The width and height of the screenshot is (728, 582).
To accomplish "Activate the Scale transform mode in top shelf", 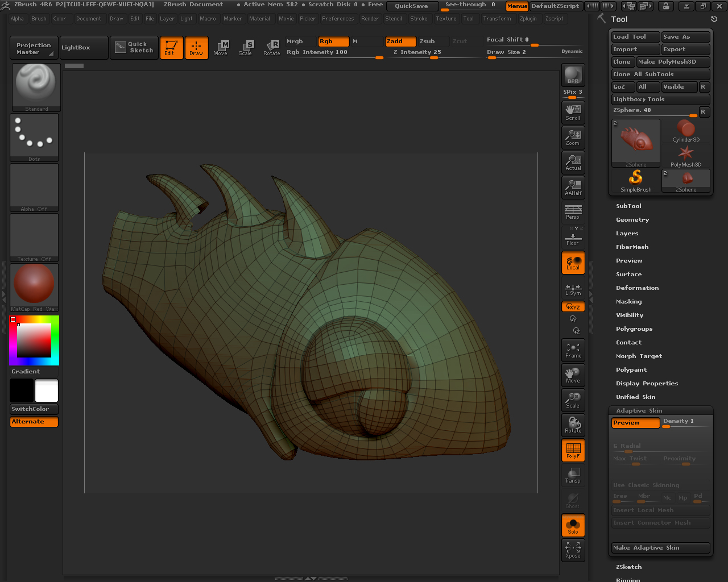I will coord(246,48).
